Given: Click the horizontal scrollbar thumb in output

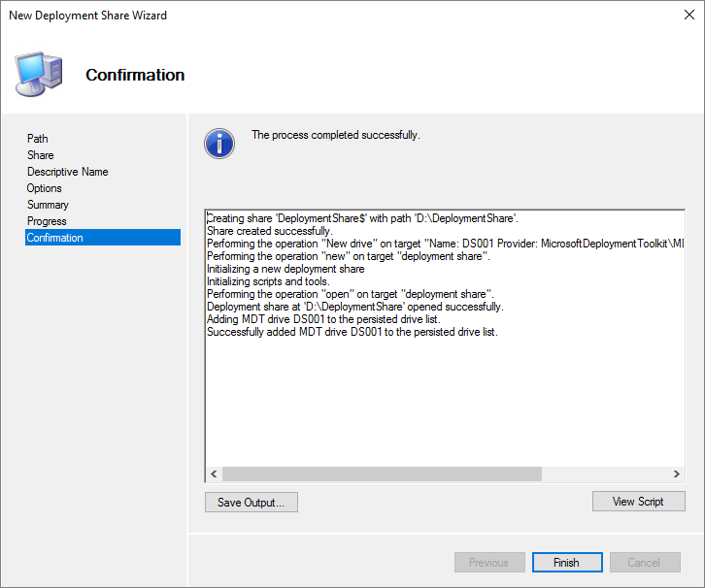Looking at the screenshot, I should (x=381, y=474).
